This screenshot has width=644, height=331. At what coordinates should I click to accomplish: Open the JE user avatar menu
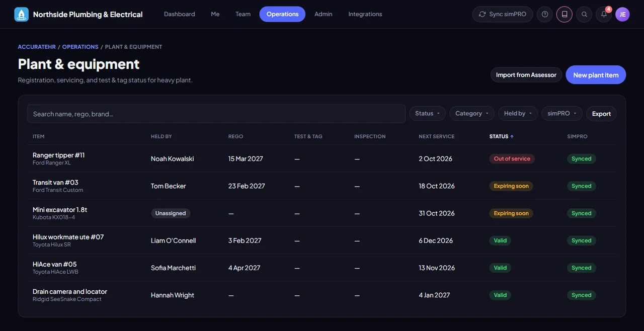pyautogui.click(x=622, y=14)
